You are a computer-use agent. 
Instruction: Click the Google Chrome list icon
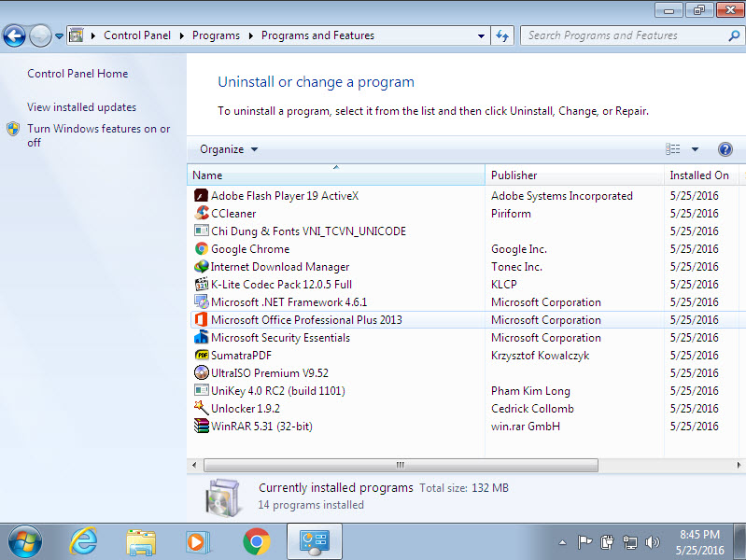click(x=202, y=249)
